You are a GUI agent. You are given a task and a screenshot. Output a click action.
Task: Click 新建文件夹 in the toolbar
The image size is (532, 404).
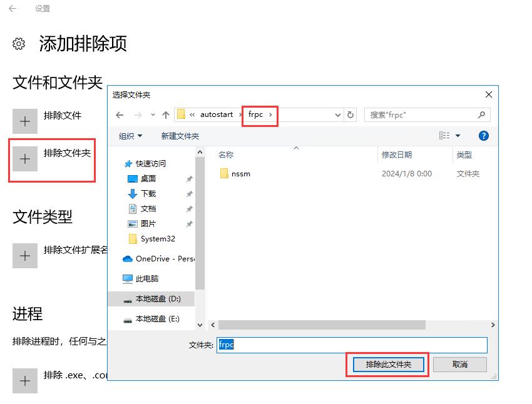180,136
